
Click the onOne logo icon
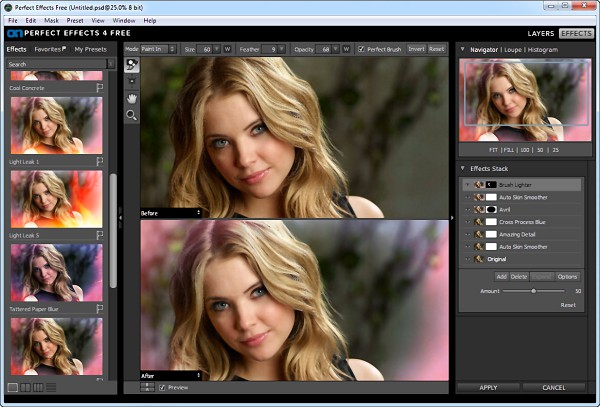point(15,33)
